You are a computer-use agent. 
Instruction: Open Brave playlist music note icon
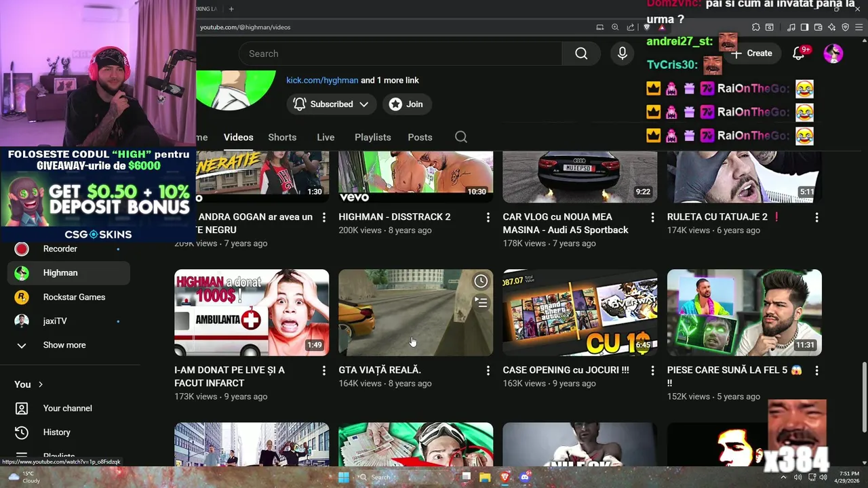(791, 27)
